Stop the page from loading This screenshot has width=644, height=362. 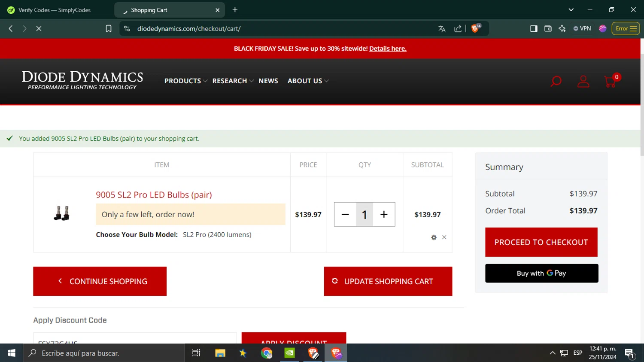(x=39, y=29)
